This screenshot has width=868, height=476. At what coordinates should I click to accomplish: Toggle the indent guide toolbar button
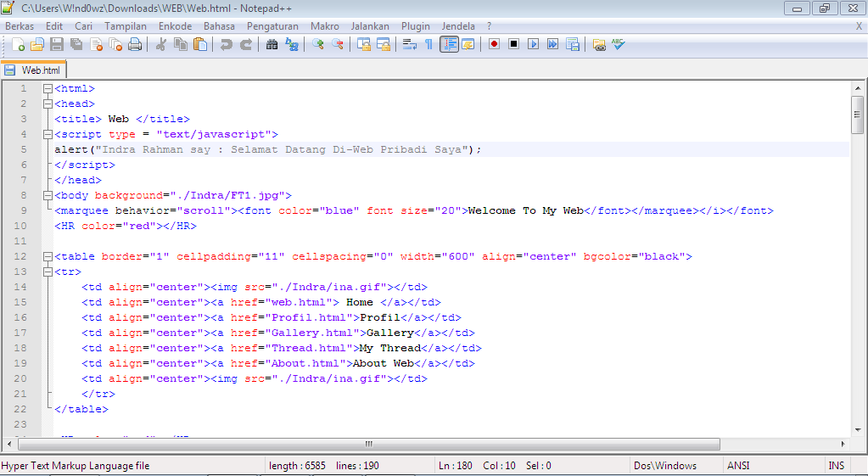click(449, 44)
